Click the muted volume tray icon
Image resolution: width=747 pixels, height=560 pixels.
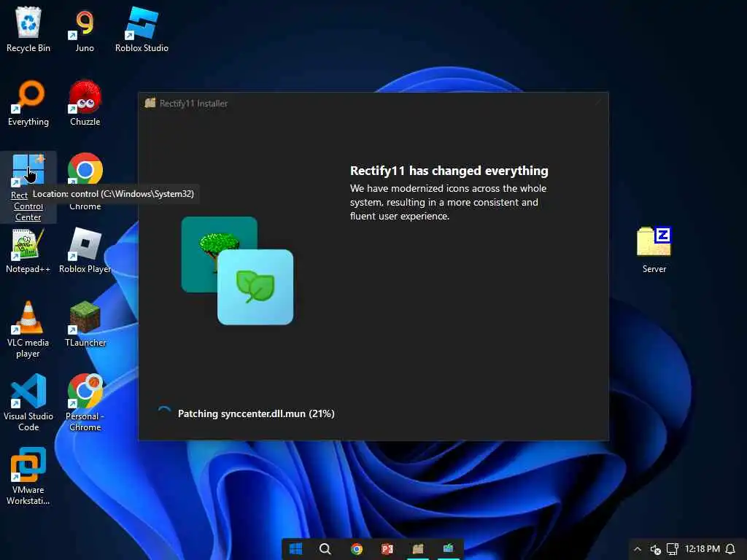pos(656,549)
